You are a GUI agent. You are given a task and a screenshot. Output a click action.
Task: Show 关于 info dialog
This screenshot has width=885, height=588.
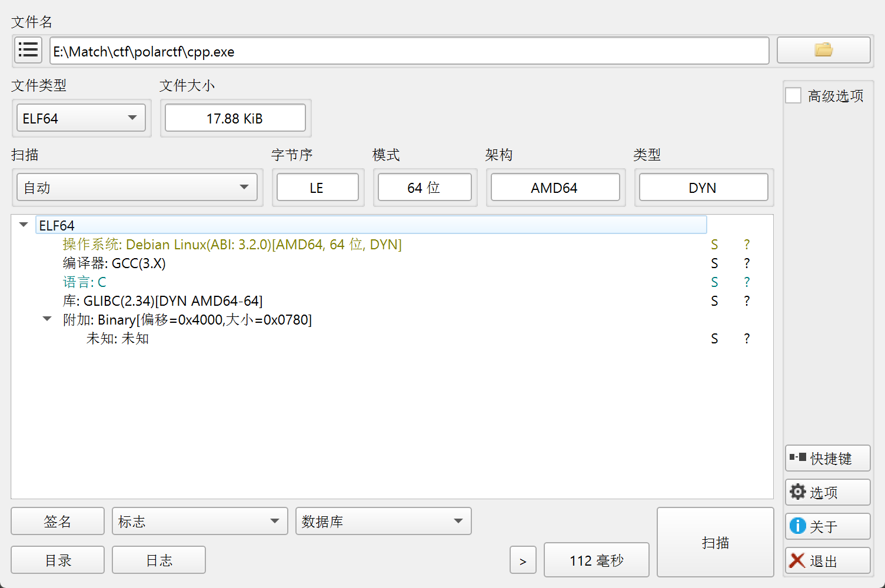827,526
